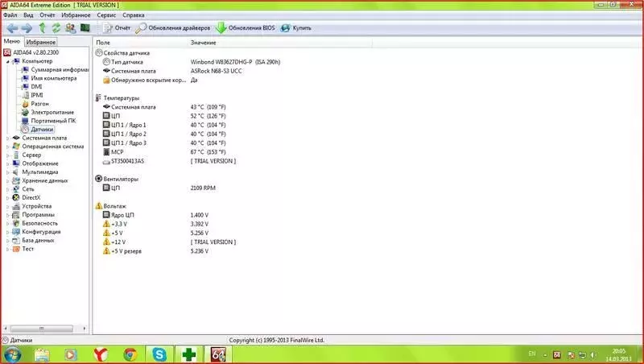
Task: Open the Отчёт toolbar button
Action: tap(117, 28)
